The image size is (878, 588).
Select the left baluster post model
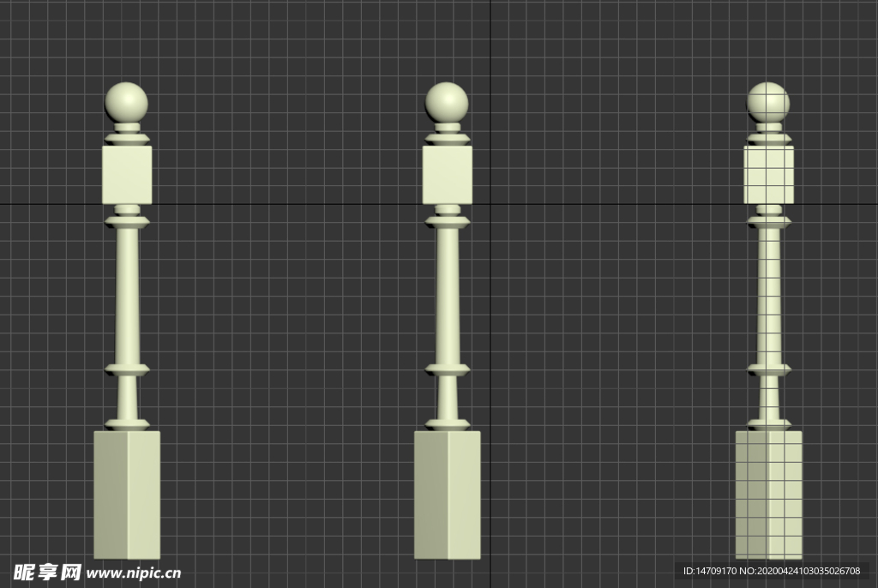pyautogui.click(x=127, y=321)
